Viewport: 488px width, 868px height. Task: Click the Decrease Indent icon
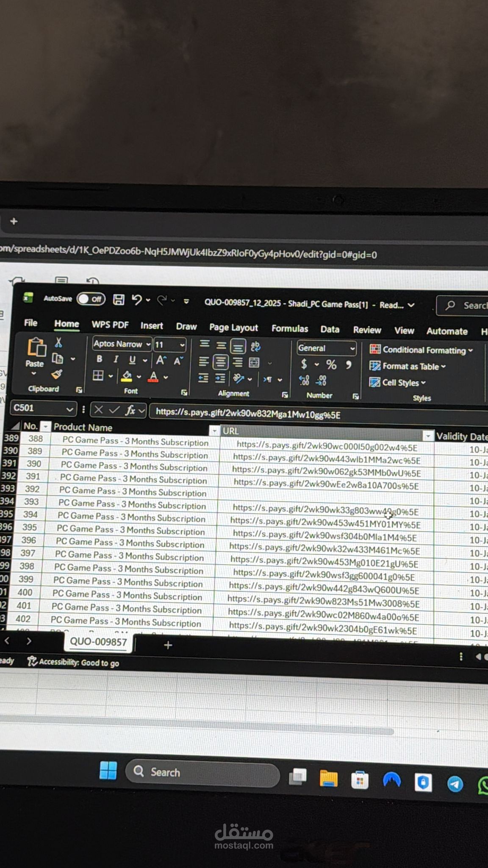(203, 378)
